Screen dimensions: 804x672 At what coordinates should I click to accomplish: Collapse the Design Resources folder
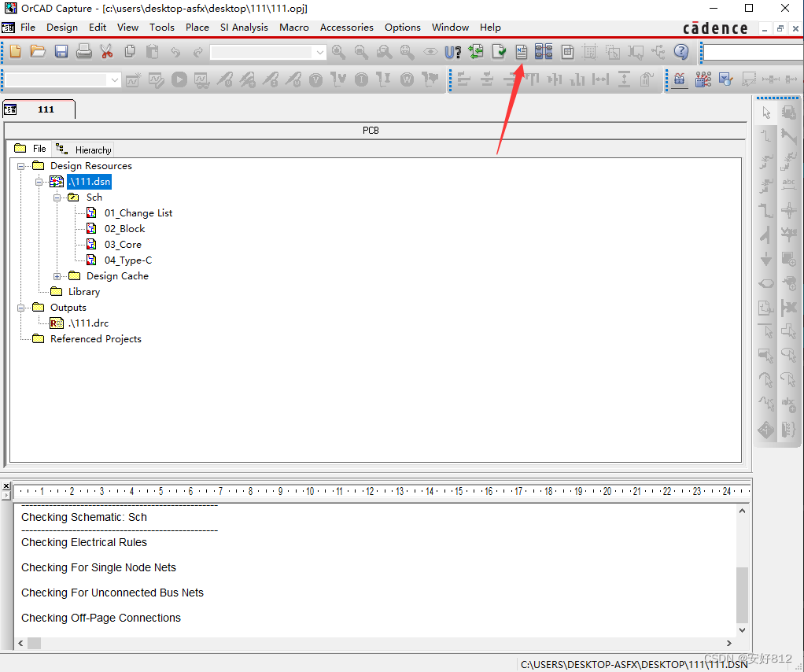pos(21,166)
